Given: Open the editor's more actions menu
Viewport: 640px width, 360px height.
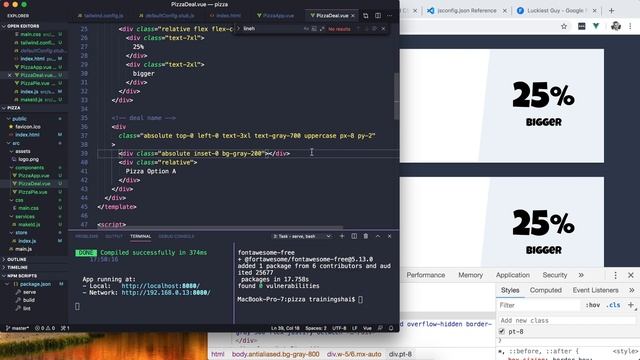Looking at the screenshot, I should coord(389,16).
